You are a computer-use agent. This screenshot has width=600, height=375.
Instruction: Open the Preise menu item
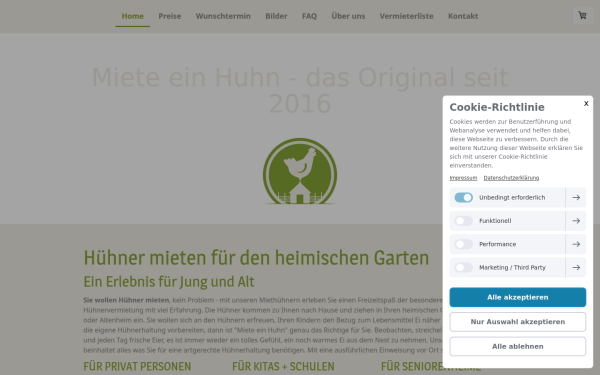pyautogui.click(x=170, y=16)
